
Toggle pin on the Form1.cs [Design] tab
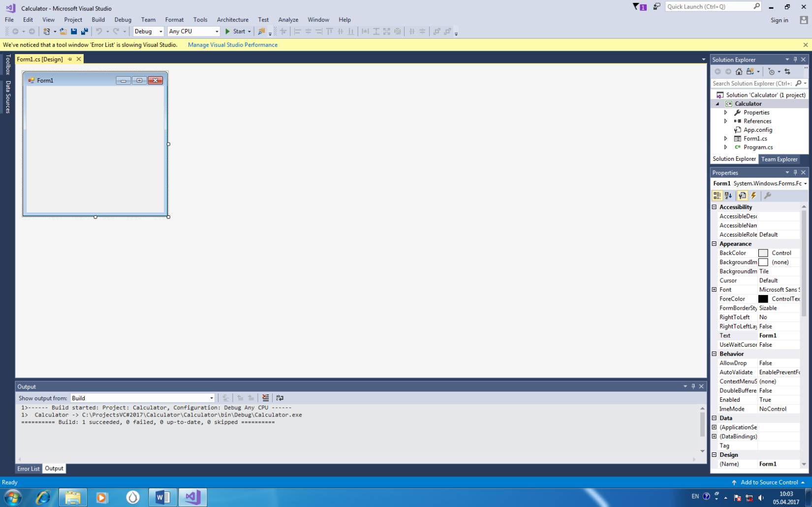tap(70, 59)
